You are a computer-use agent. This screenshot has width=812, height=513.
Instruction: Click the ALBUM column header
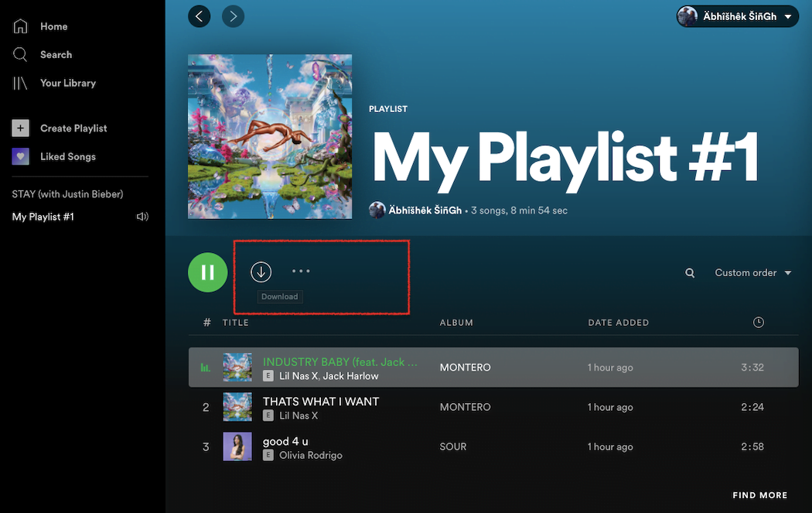[x=456, y=323]
